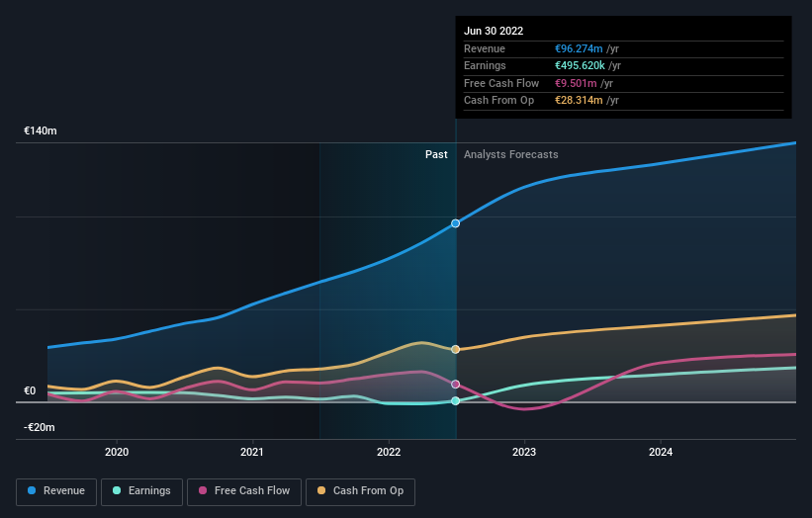Image resolution: width=812 pixels, height=518 pixels.
Task: Click the Past section label
Action: coord(436,154)
